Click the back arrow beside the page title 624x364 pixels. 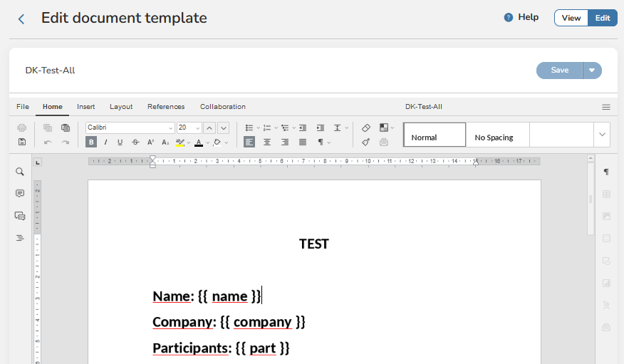21,19
